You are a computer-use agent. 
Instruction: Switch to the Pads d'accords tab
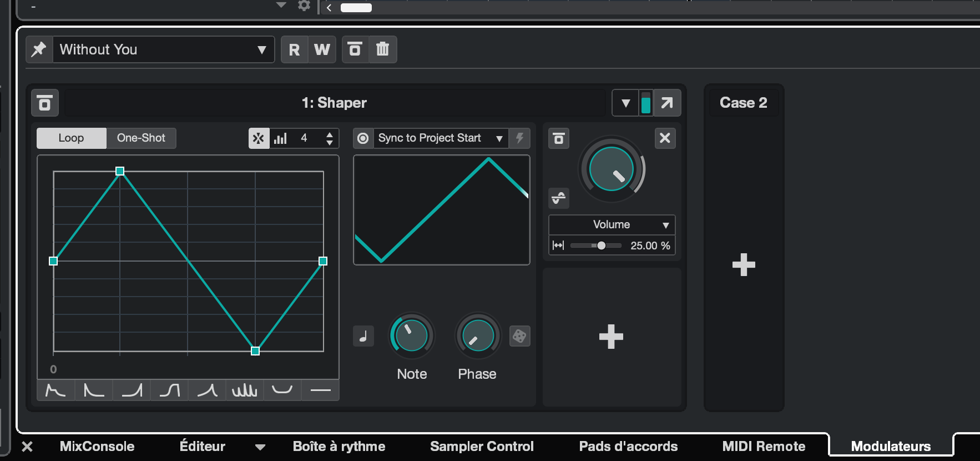tap(629, 447)
